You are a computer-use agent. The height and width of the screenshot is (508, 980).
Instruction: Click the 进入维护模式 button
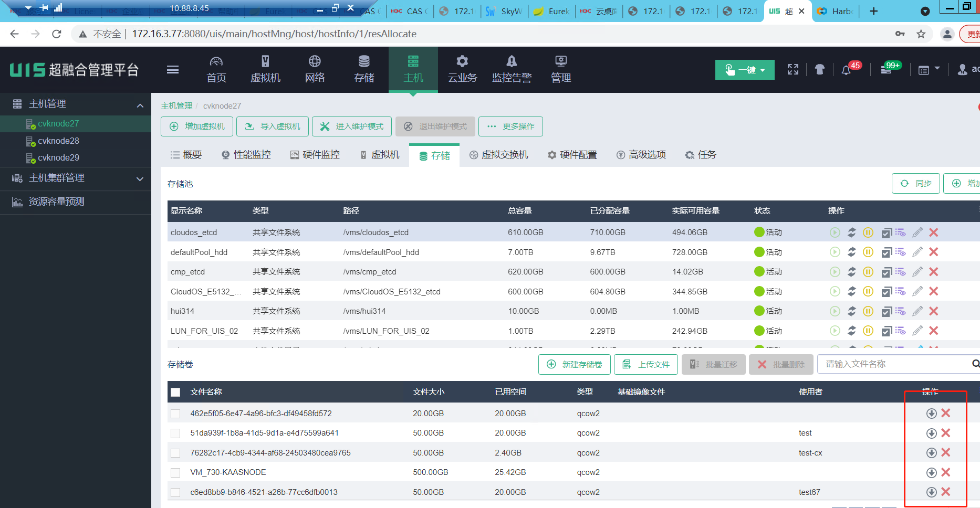352,126
